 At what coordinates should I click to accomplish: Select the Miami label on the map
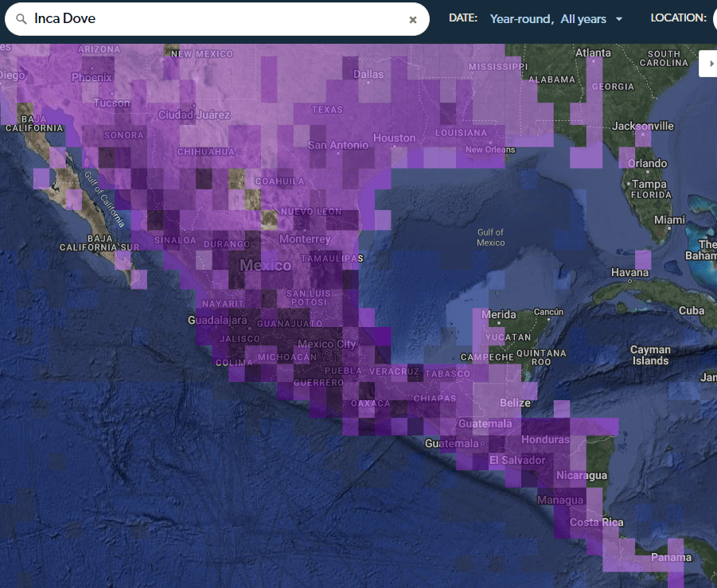point(669,220)
